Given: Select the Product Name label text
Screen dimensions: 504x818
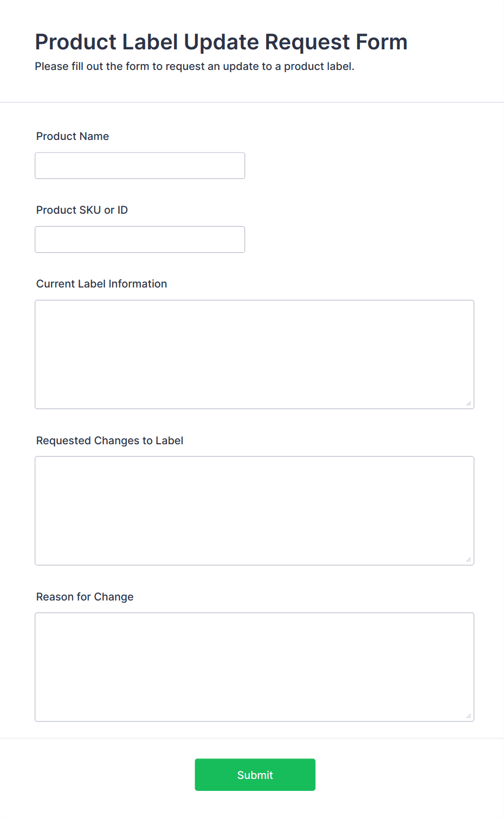Looking at the screenshot, I should (72, 136).
